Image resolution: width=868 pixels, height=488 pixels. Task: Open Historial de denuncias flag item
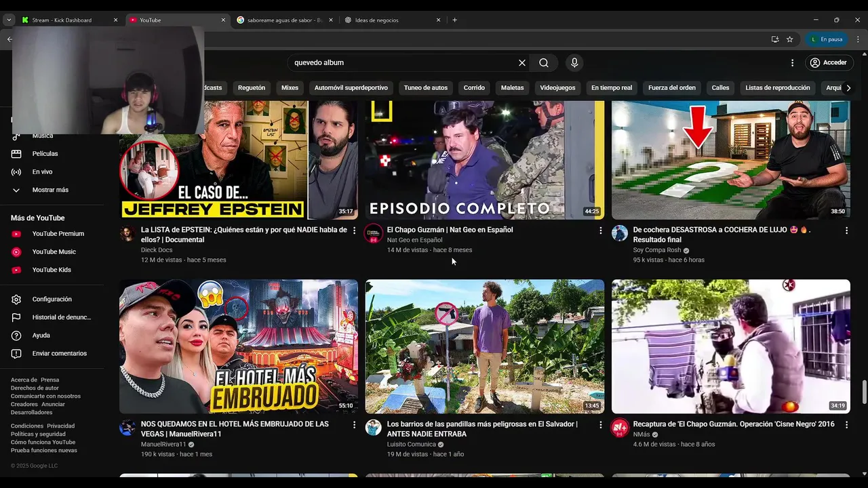(54, 317)
